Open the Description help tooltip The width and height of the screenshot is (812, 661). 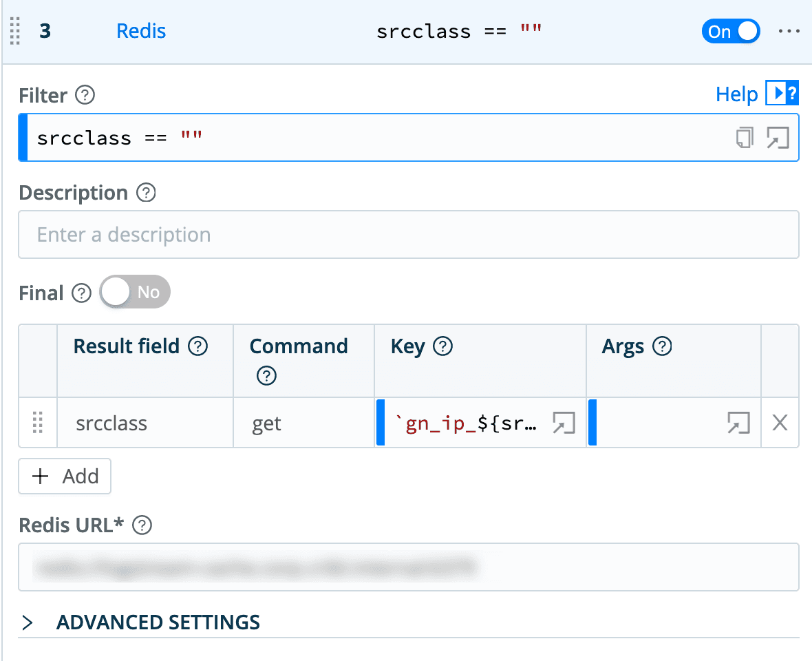pos(145,193)
